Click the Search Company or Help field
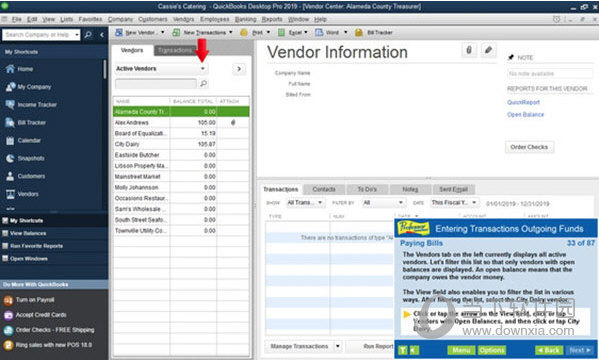 click(x=38, y=35)
